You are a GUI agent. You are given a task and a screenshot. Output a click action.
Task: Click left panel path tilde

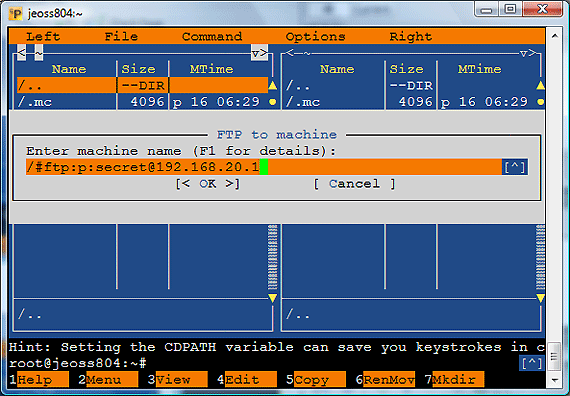coord(39,53)
